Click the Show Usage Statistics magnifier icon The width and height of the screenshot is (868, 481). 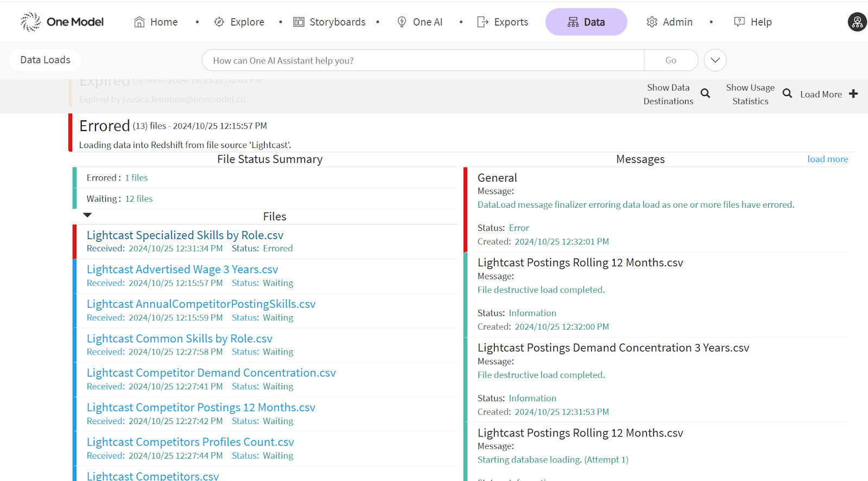787,93
